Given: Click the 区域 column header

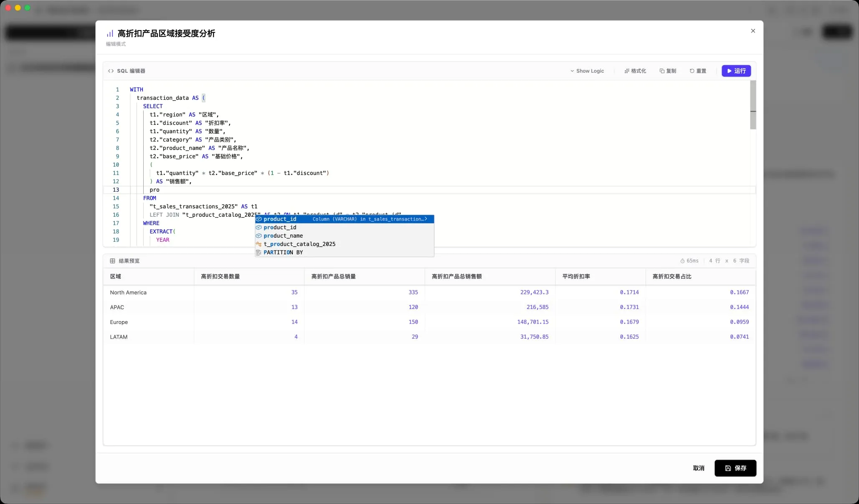Looking at the screenshot, I should coord(116,276).
